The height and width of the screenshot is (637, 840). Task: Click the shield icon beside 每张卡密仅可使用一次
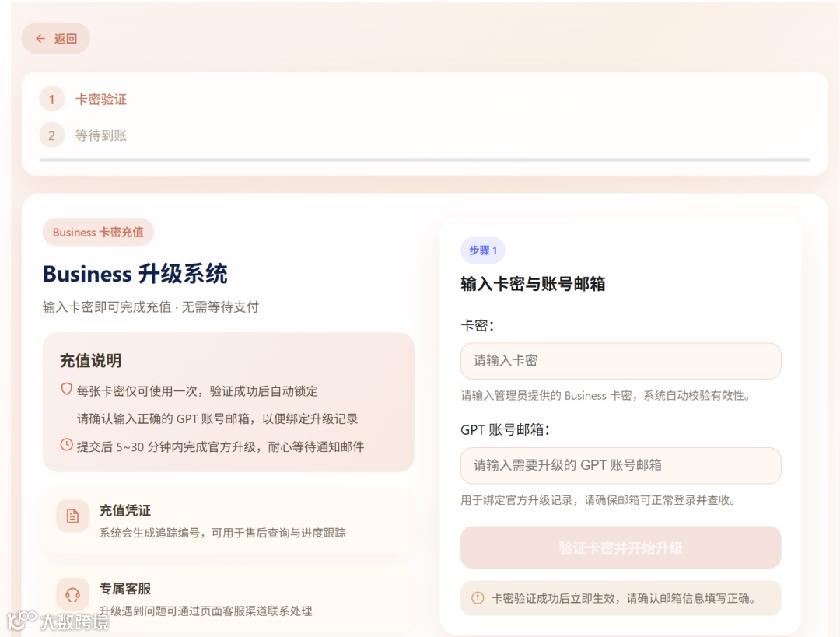[66, 389]
